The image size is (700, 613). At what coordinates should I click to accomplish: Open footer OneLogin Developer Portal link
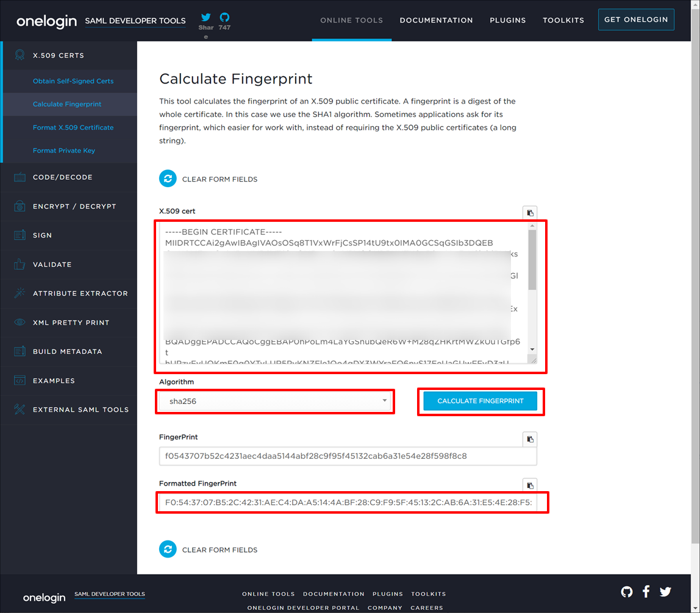(x=303, y=608)
